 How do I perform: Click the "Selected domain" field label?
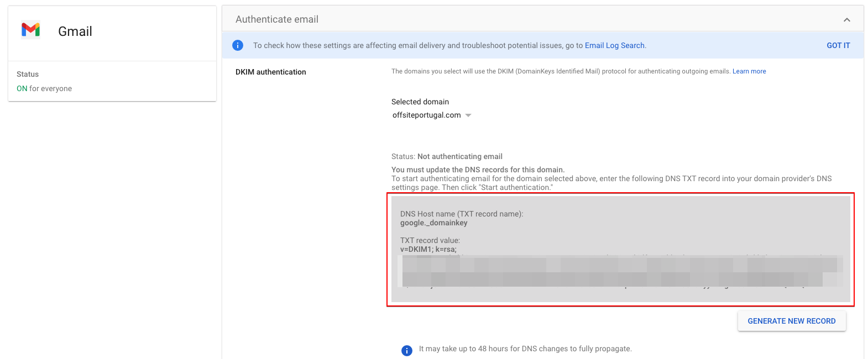[x=420, y=102]
